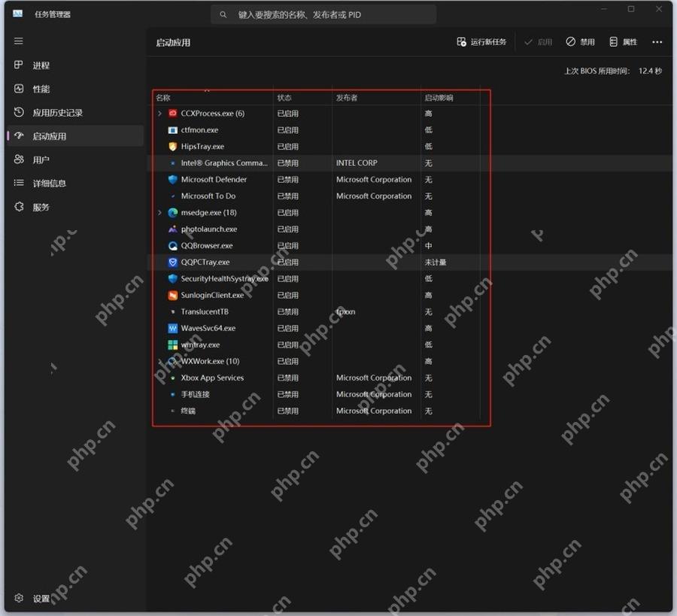This screenshot has height=616, width=677.
Task: Select the 终端 row name
Action: pos(188,411)
